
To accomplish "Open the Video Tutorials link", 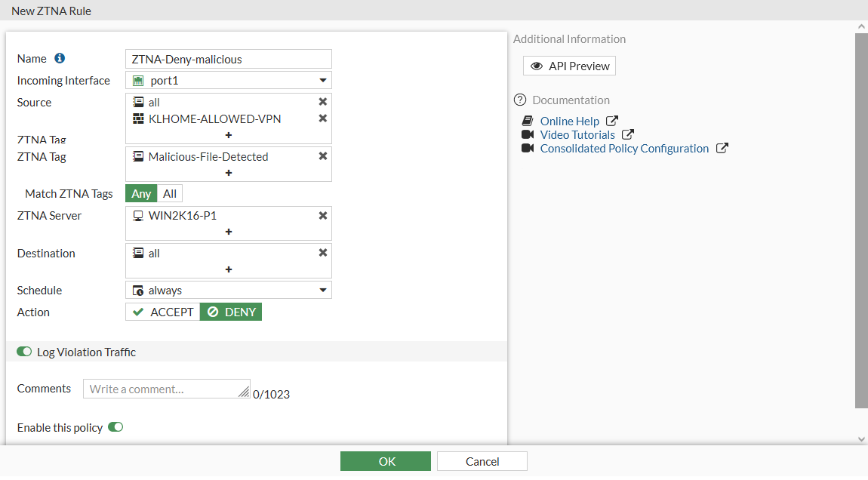I will pos(577,134).
